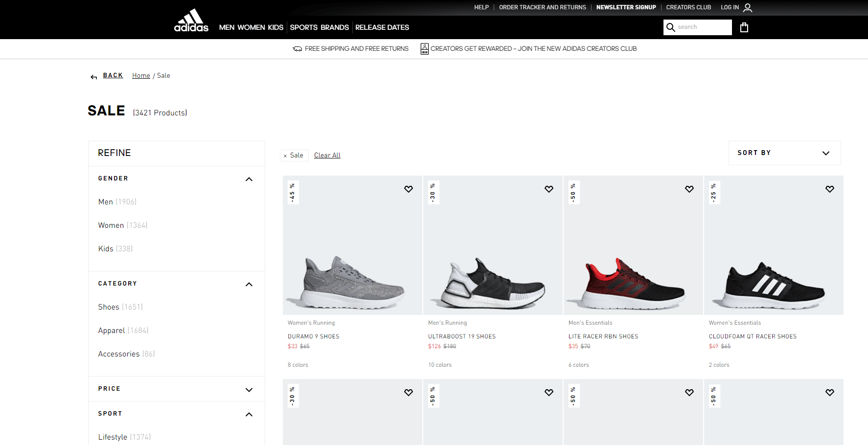
Task: Open the KIDS menu
Action: 275,27
